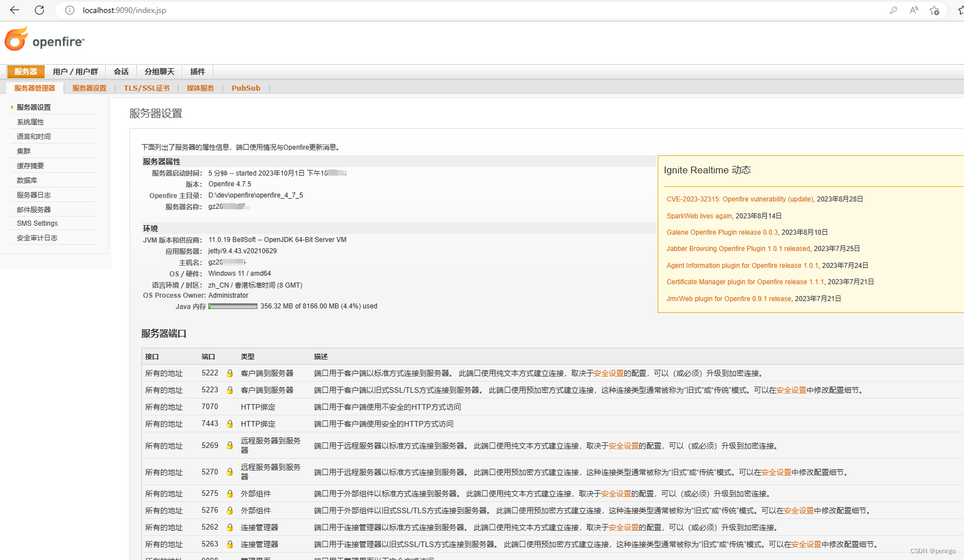Click lock icon on port 7443 row
The height and width of the screenshot is (560, 964).
tap(230, 424)
